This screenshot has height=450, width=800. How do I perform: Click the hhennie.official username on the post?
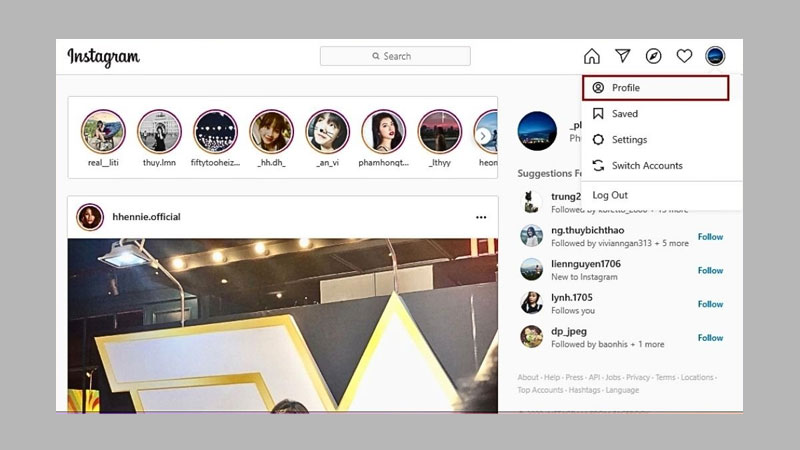(x=146, y=217)
